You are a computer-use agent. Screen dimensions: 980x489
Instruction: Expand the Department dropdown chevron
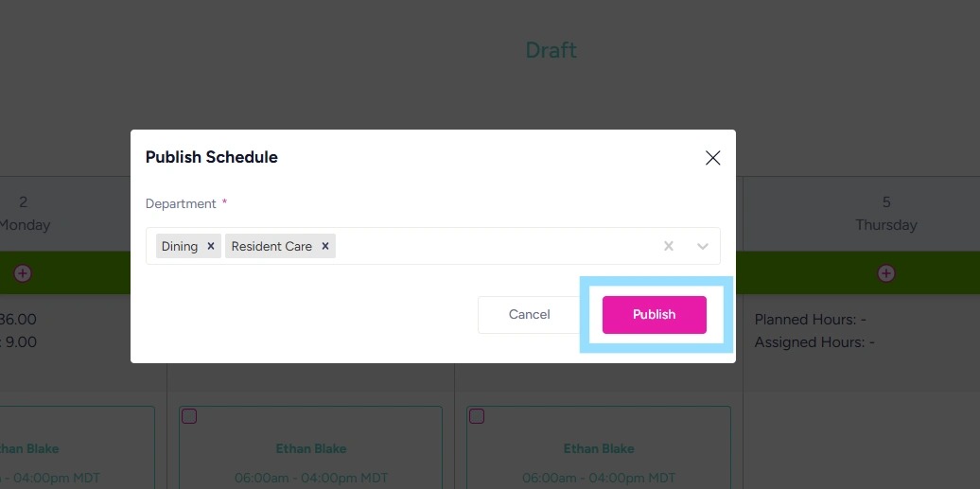coord(703,246)
